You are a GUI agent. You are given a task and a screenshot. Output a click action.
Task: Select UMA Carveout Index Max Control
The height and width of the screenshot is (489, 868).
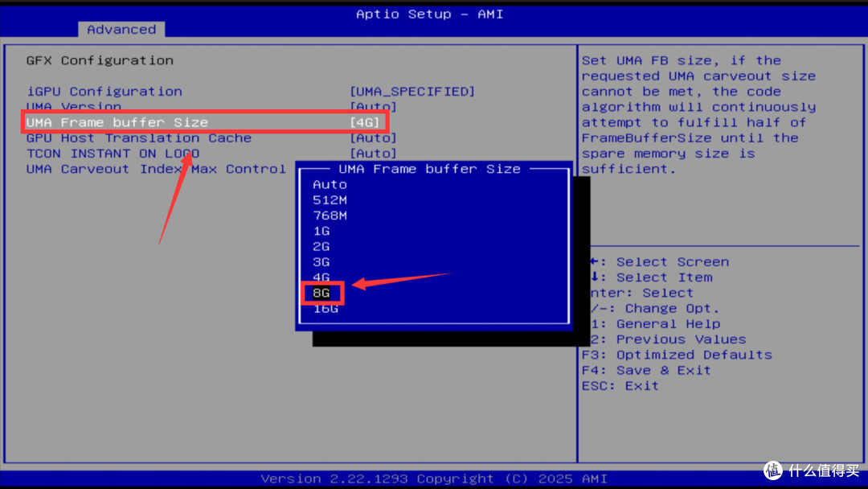pyautogui.click(x=156, y=169)
